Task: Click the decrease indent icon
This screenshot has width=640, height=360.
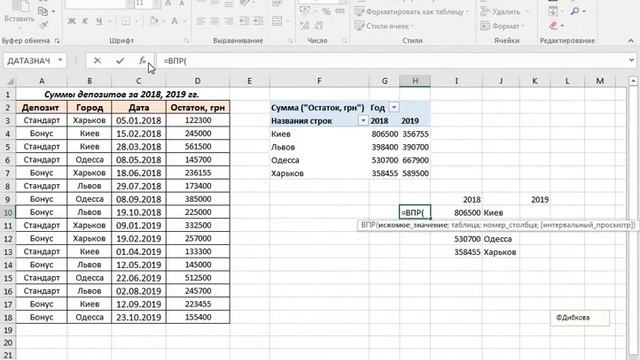Action: [244, 21]
